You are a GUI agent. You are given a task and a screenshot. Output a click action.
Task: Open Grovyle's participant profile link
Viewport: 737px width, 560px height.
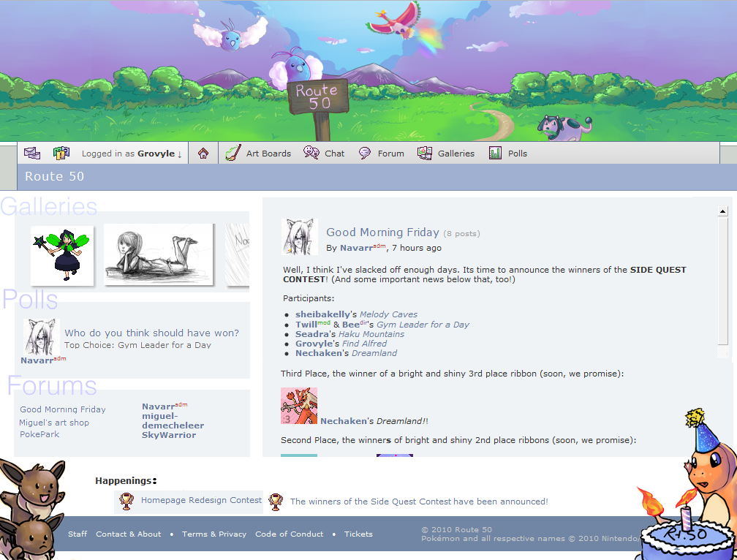[x=314, y=344]
